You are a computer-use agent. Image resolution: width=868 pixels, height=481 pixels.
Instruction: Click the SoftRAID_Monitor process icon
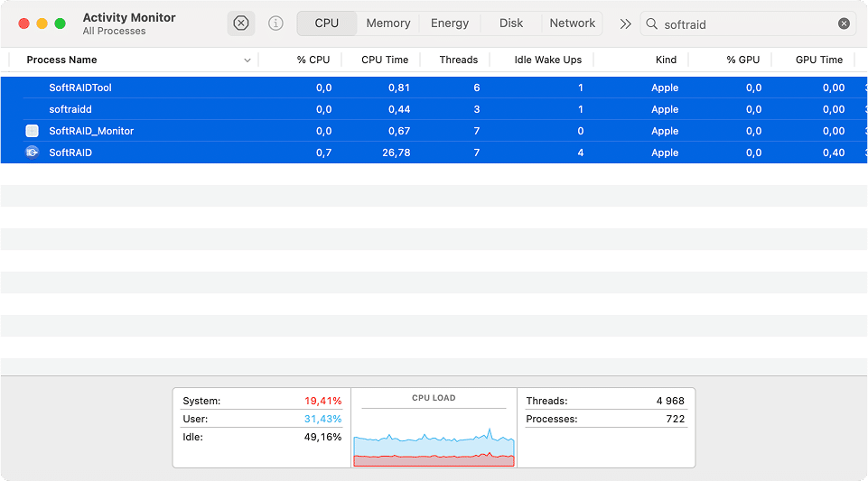click(33, 131)
